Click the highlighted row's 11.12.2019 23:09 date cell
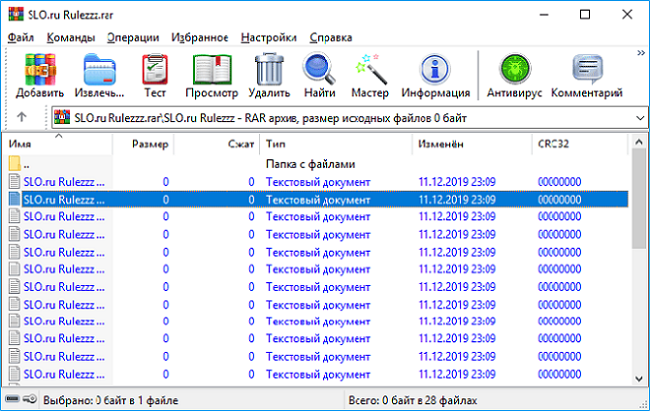Image resolution: width=650 pixels, height=411 pixels. click(x=457, y=200)
